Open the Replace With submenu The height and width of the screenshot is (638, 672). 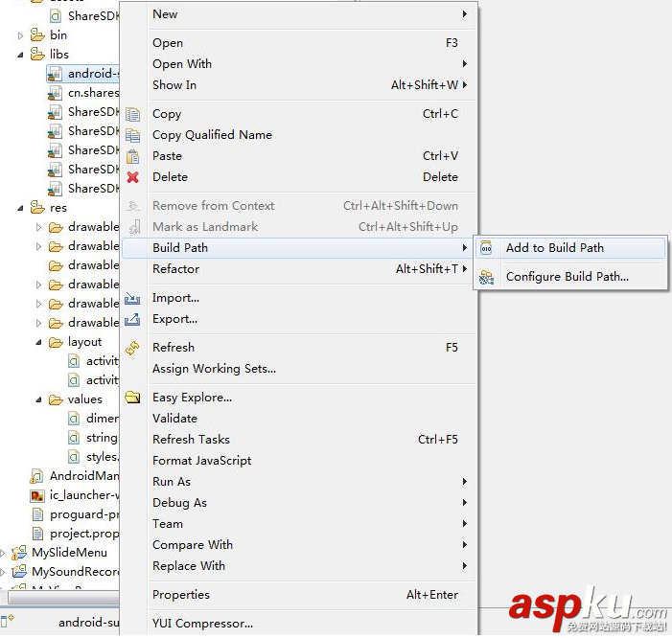click(x=300, y=566)
